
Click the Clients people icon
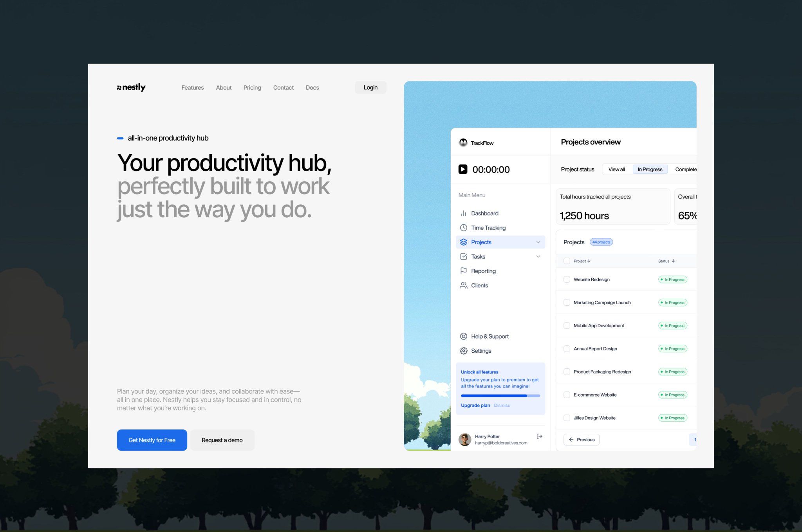point(463,285)
